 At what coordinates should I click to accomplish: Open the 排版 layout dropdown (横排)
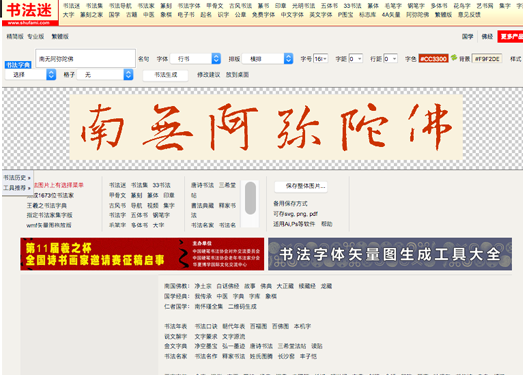pos(267,59)
